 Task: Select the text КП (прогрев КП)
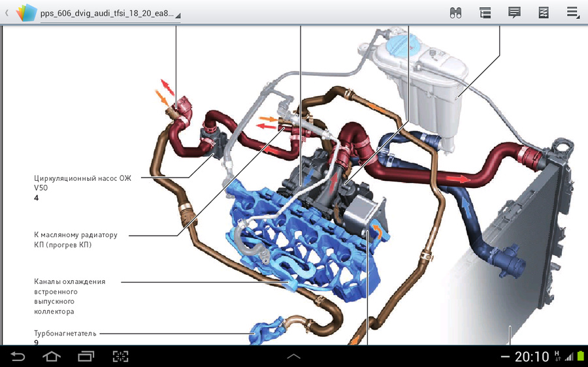63,245
